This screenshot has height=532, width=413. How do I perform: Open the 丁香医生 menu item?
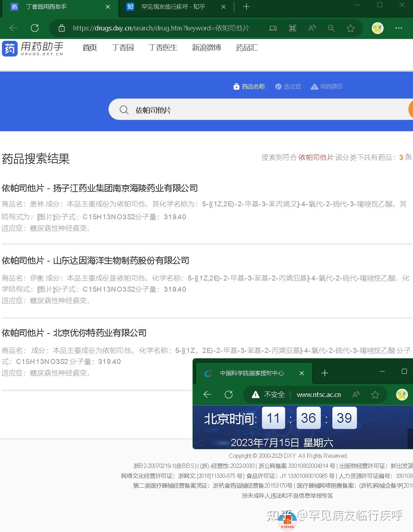pyautogui.click(x=163, y=48)
